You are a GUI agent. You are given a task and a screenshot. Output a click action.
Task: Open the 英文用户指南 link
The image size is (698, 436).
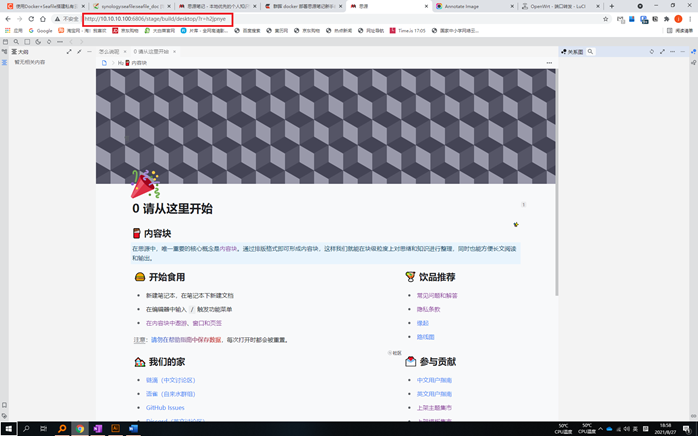(434, 394)
